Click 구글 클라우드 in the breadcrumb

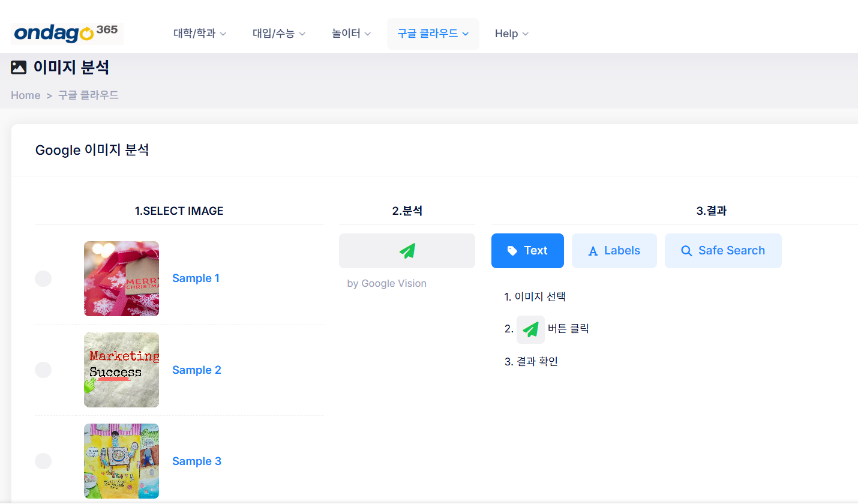pyautogui.click(x=88, y=95)
